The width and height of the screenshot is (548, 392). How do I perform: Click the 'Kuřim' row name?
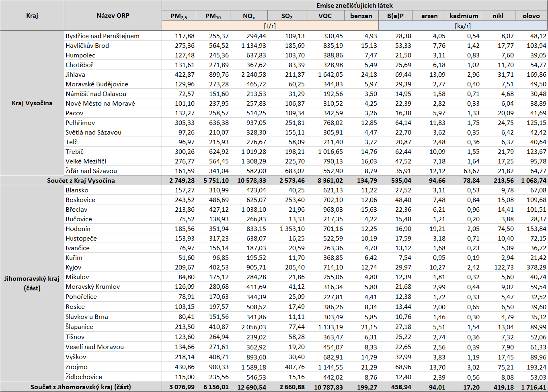tap(74, 257)
